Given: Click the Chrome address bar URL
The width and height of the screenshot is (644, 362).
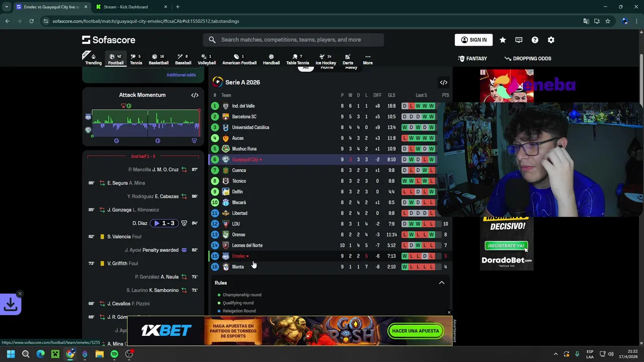Looking at the screenshot, I should tap(146, 21).
